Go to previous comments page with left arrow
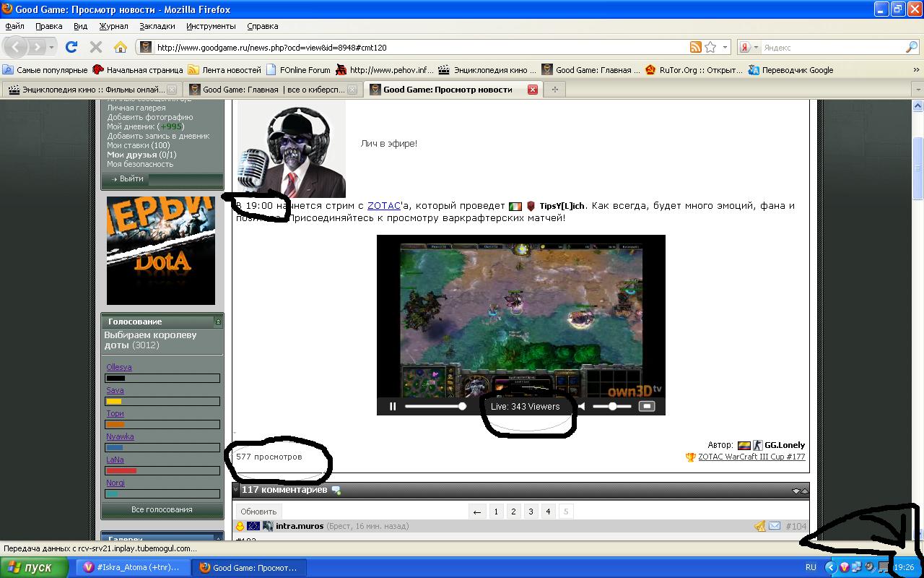This screenshot has width=924, height=578. tap(476, 512)
